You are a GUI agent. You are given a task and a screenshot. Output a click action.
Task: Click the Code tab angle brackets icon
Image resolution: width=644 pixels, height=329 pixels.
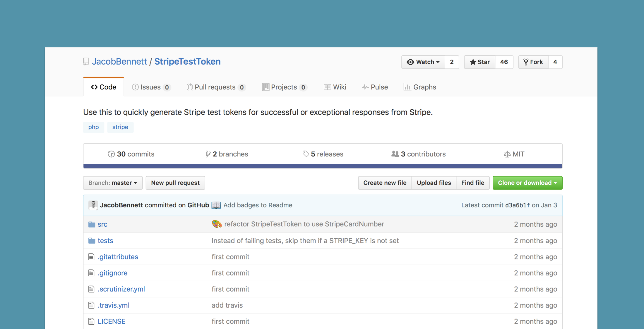pos(94,87)
